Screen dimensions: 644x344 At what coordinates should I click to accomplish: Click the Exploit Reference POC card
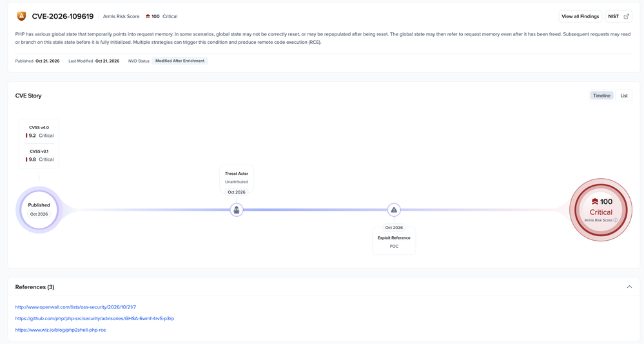click(394, 241)
